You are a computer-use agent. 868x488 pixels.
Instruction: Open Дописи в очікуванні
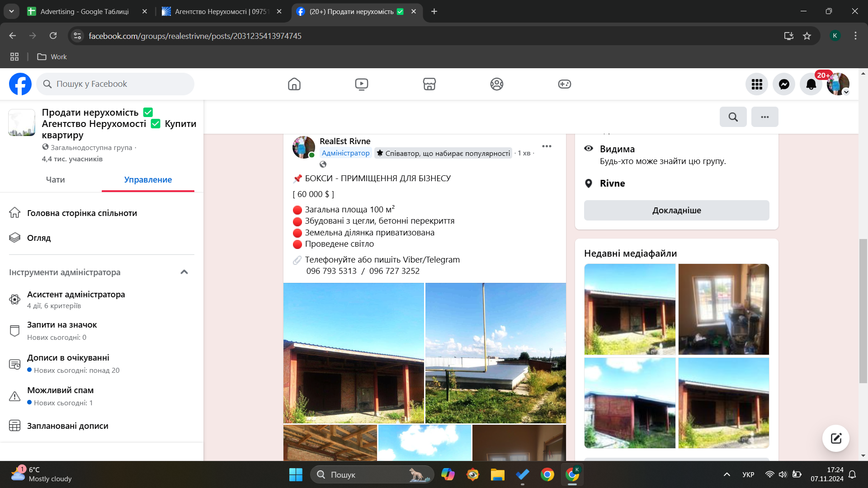pos(68,358)
